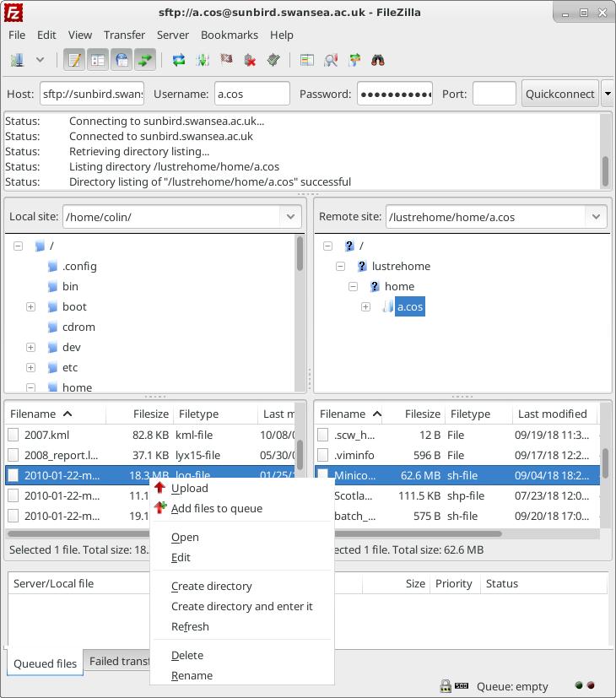The height and width of the screenshot is (698, 616).
Task: Open the Site Manager icon
Action: 18,60
